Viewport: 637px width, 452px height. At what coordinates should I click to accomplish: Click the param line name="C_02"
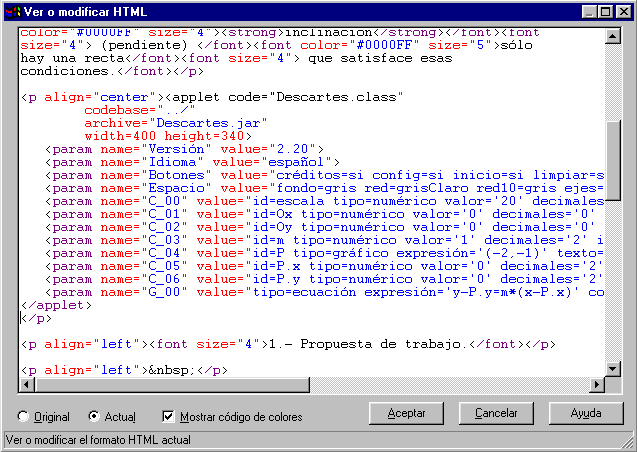[x=321, y=227]
